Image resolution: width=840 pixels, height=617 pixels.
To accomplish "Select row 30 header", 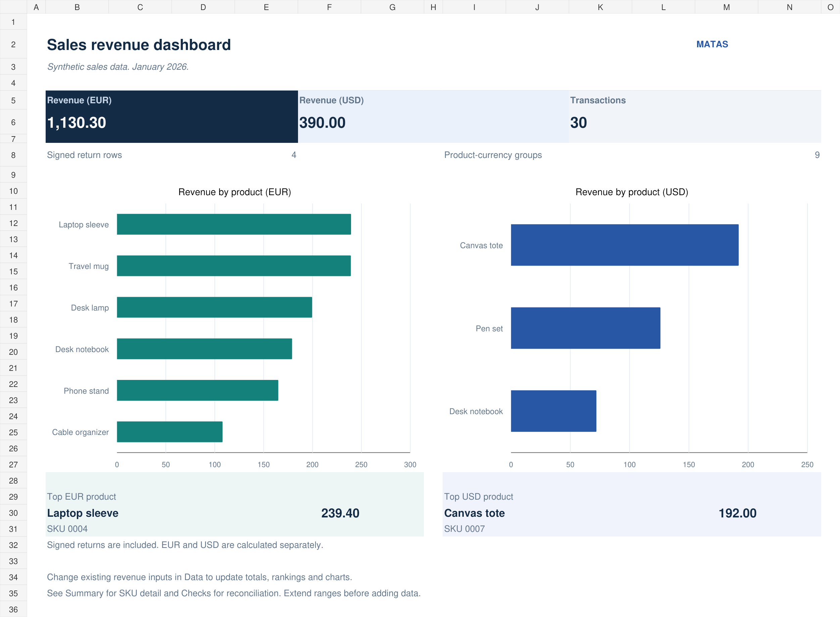I will [13, 513].
